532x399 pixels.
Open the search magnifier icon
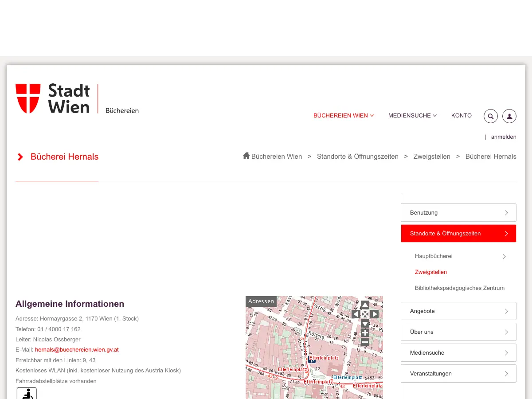point(491,116)
